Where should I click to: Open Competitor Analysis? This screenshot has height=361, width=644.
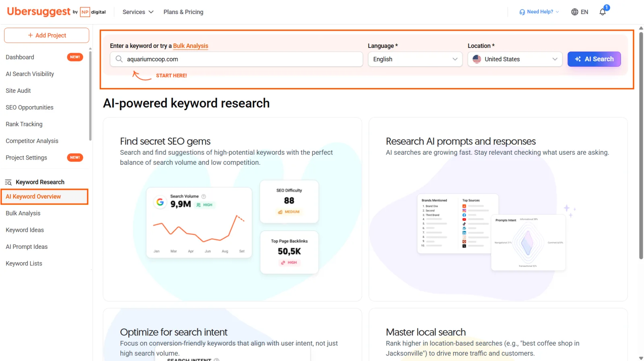point(32,141)
